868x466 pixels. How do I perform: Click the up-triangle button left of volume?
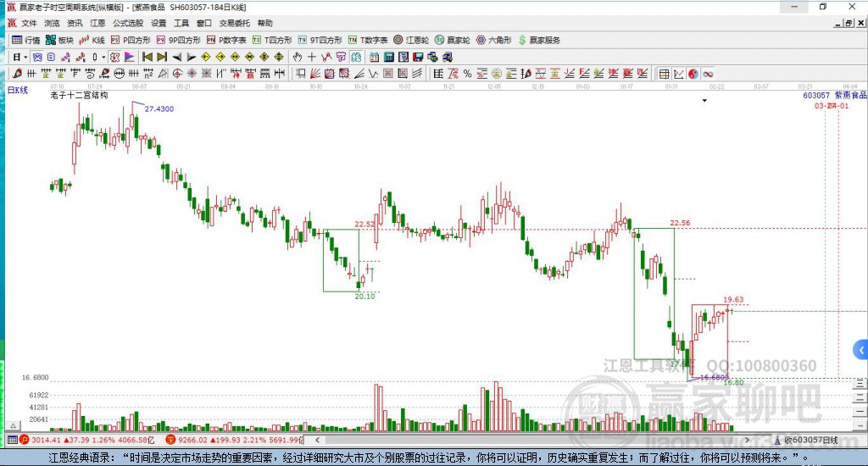tap(14, 425)
